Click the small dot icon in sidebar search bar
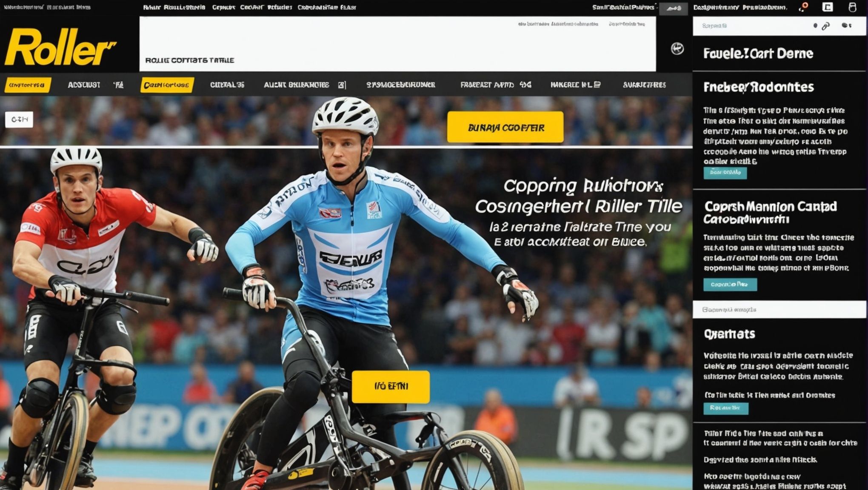This screenshot has width=868, height=490. pyautogui.click(x=815, y=26)
